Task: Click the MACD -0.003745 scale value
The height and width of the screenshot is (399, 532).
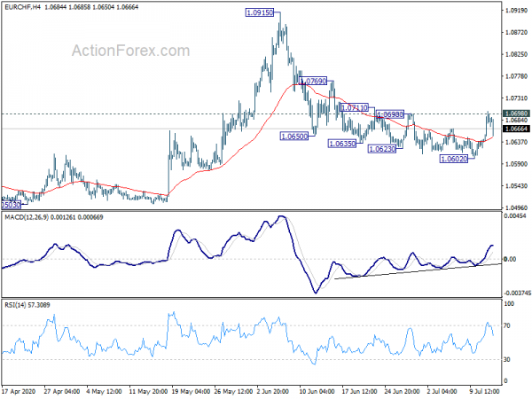Action: point(517,293)
